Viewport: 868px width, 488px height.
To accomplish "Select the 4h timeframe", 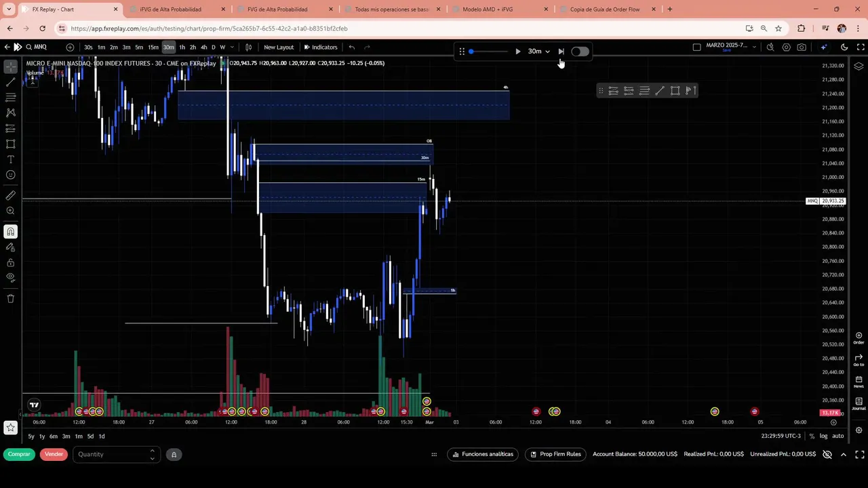I will [x=203, y=47].
